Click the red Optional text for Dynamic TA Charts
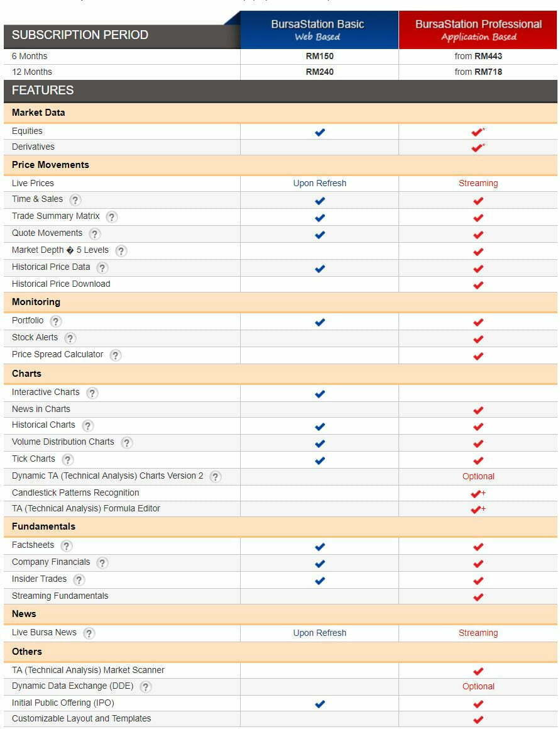The image size is (560, 729). (x=478, y=476)
